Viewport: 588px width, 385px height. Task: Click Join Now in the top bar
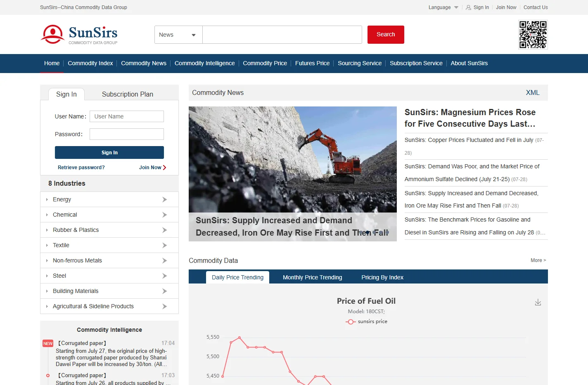pos(506,7)
